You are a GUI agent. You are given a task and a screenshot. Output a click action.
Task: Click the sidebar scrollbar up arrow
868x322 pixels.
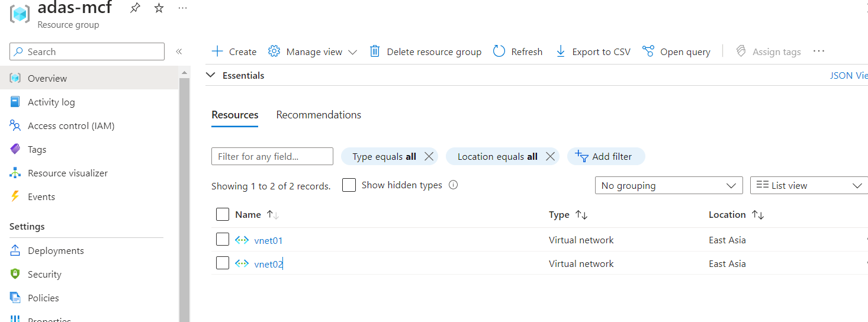pyautogui.click(x=184, y=72)
